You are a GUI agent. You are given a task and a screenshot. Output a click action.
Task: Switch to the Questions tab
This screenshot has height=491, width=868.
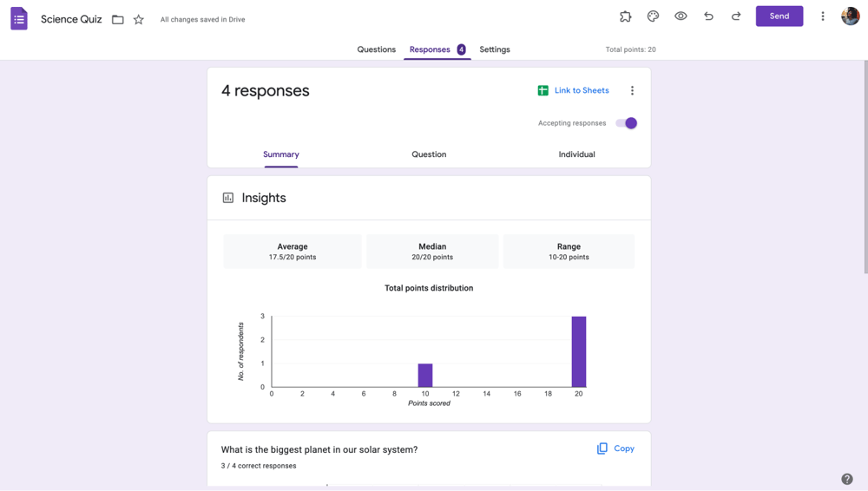point(376,49)
